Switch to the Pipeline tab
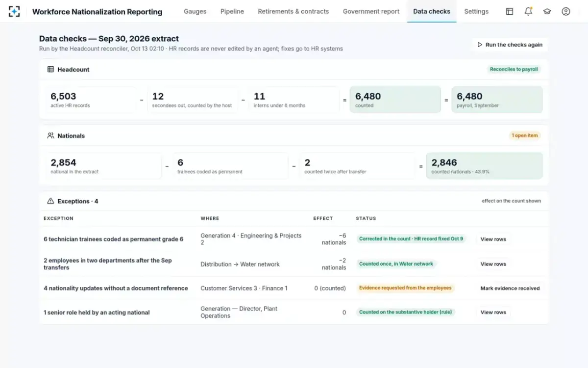The image size is (588, 368). coord(232,11)
